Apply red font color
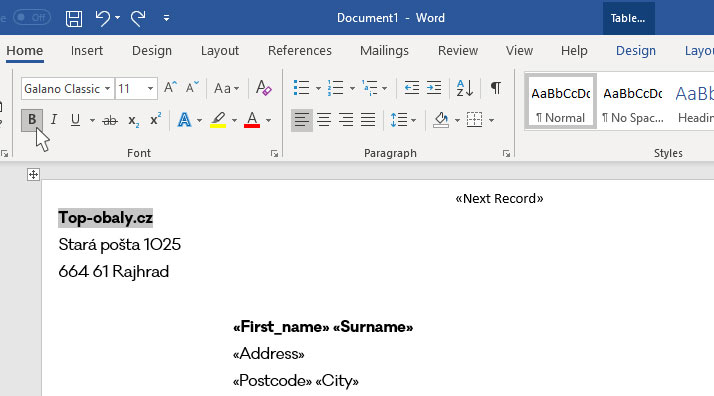 click(252, 120)
